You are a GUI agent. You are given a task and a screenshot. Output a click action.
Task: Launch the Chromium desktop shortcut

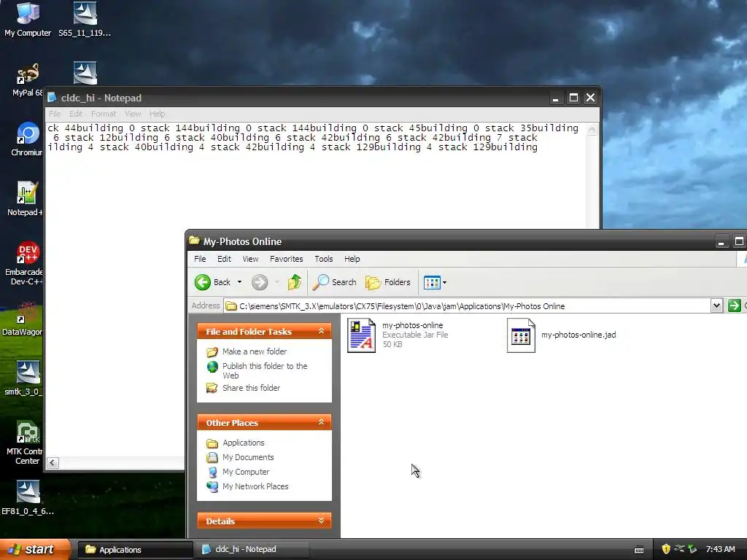tap(27, 139)
